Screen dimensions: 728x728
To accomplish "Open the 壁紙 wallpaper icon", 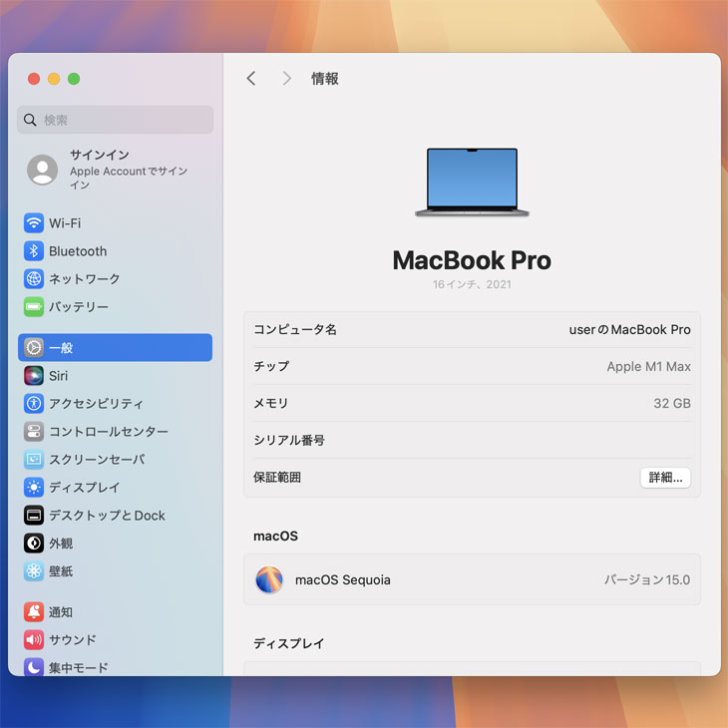I will coord(34,570).
